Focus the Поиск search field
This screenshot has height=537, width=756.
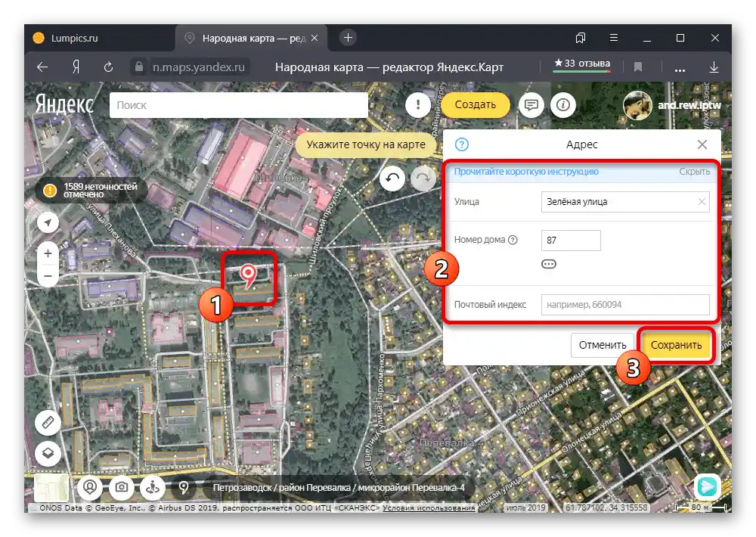tap(239, 105)
